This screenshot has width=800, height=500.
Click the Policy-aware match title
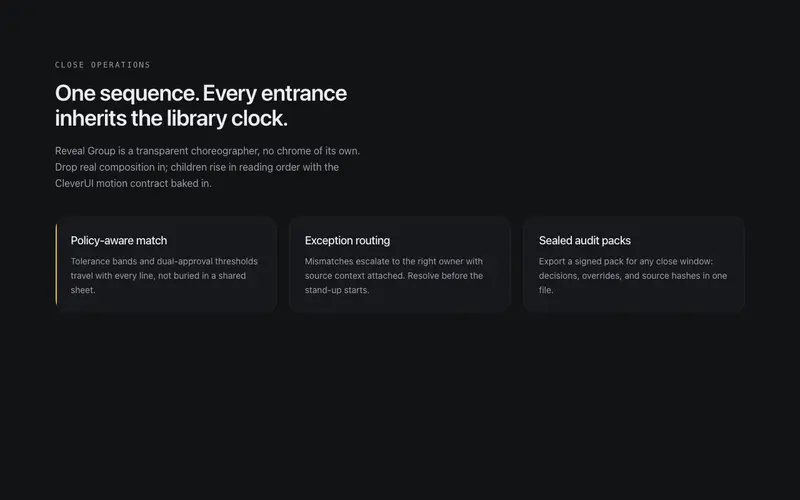pyautogui.click(x=119, y=240)
